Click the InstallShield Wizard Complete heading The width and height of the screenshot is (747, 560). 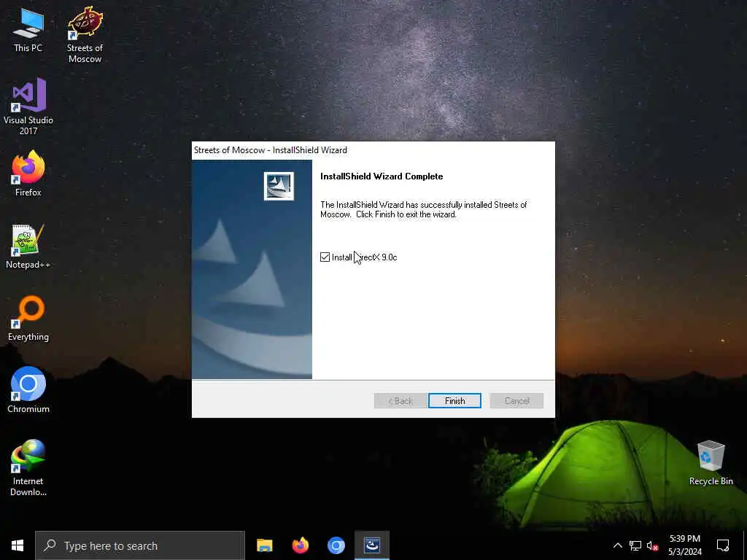coord(382,176)
